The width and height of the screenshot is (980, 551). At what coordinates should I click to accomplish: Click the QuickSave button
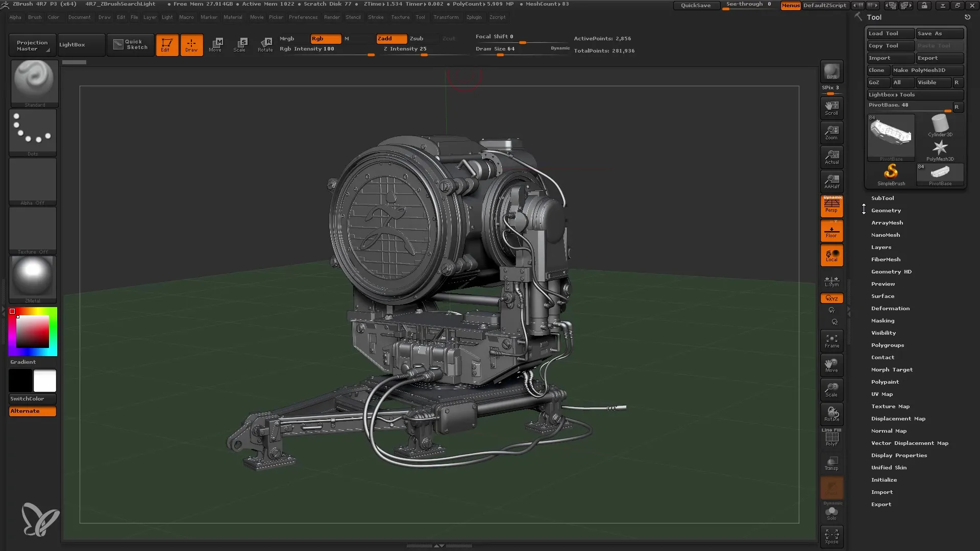tap(696, 6)
